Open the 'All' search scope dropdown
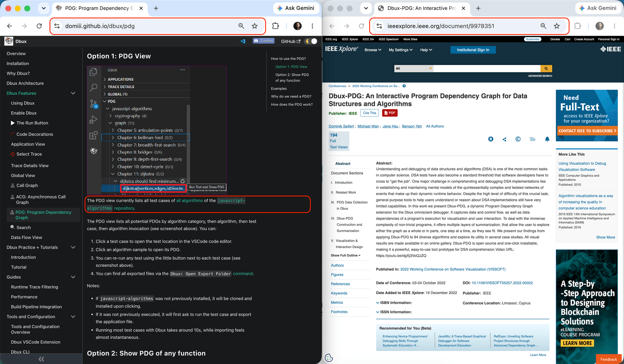The width and height of the screenshot is (624, 364). (414, 69)
